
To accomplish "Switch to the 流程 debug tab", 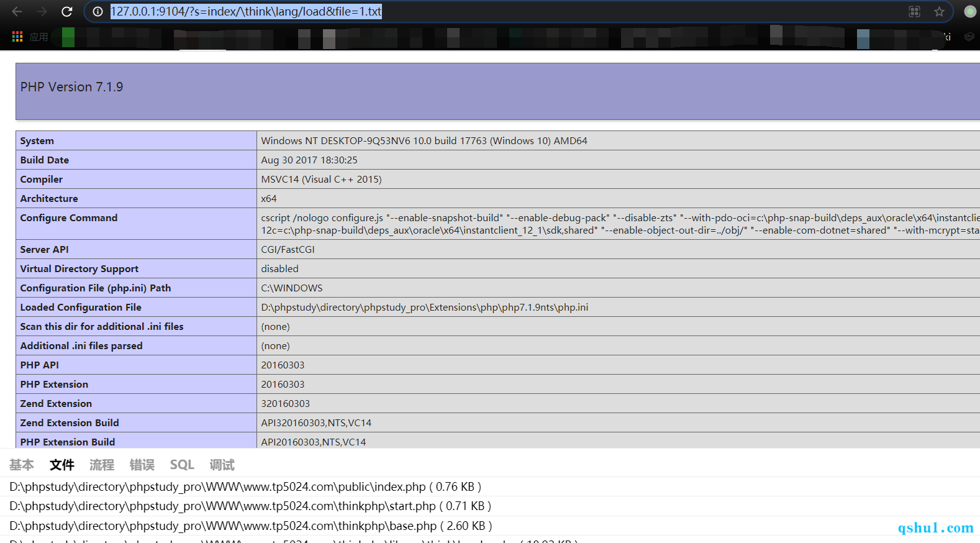I will [102, 465].
